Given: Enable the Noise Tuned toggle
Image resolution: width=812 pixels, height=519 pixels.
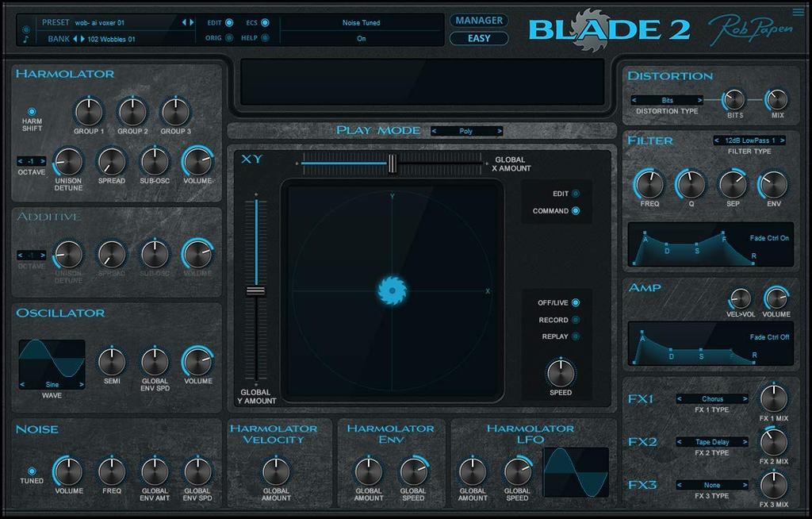Looking at the screenshot, I should (32, 471).
